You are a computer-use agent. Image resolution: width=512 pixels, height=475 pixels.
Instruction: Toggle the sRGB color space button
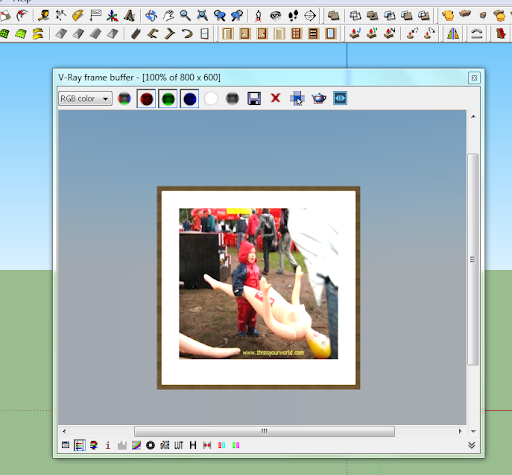tap(164, 445)
